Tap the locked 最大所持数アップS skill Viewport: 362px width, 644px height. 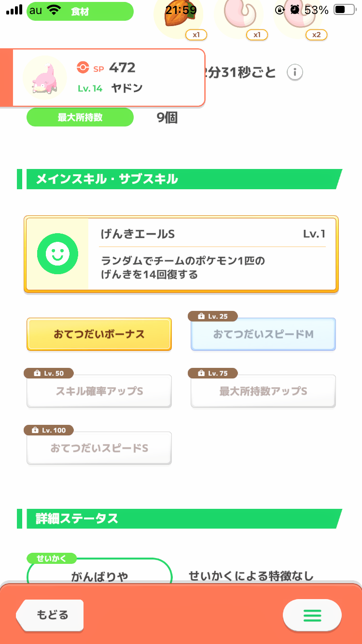tap(263, 391)
